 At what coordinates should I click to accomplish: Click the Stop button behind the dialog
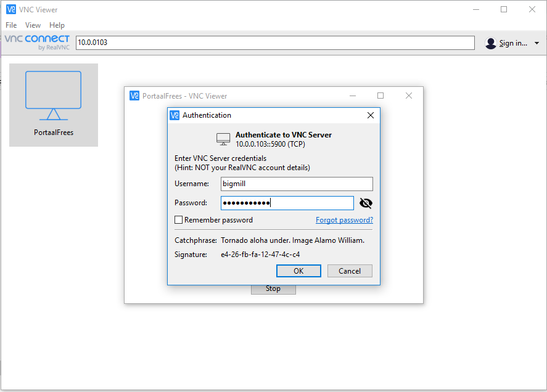tap(274, 290)
